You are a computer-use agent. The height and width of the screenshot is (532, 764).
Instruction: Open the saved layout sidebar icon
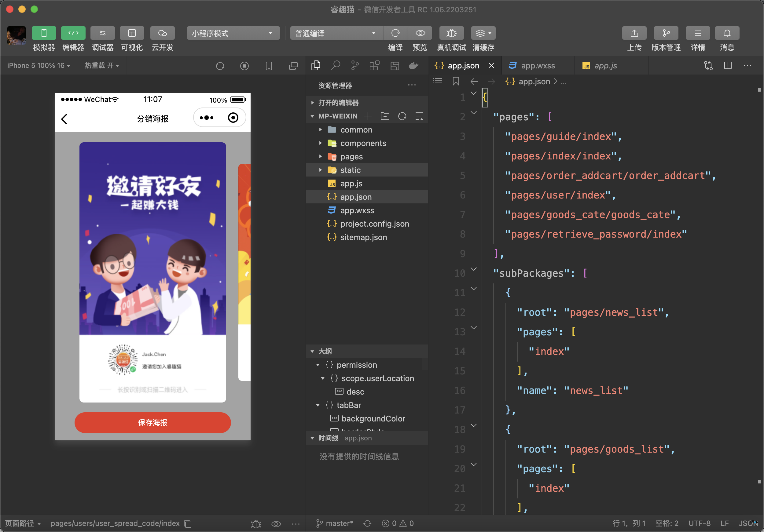[395, 65]
